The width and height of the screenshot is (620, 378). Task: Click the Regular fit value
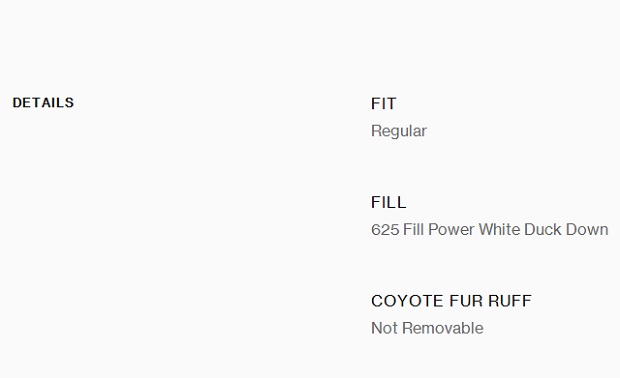pyautogui.click(x=399, y=131)
